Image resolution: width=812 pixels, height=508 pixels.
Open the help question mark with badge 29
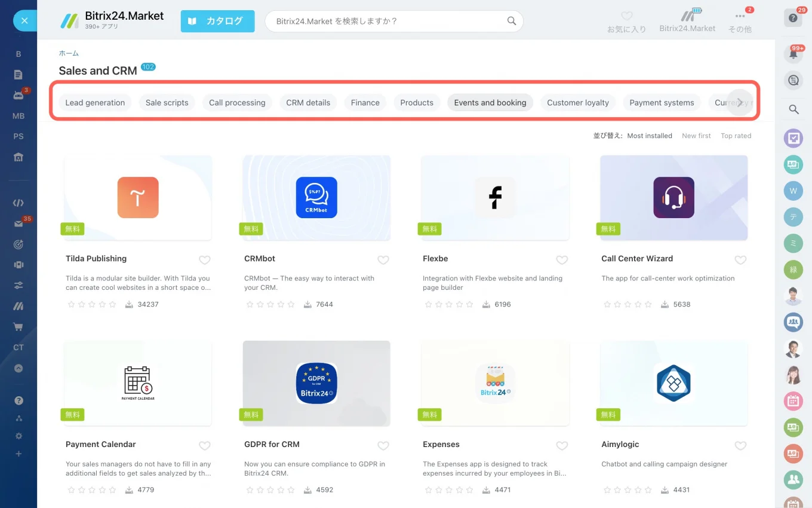point(793,18)
